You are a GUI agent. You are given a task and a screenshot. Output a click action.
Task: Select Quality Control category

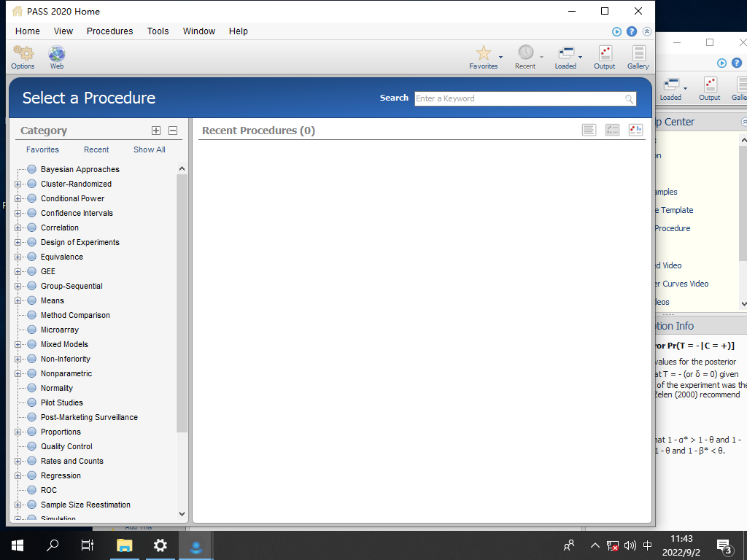pyautogui.click(x=66, y=447)
